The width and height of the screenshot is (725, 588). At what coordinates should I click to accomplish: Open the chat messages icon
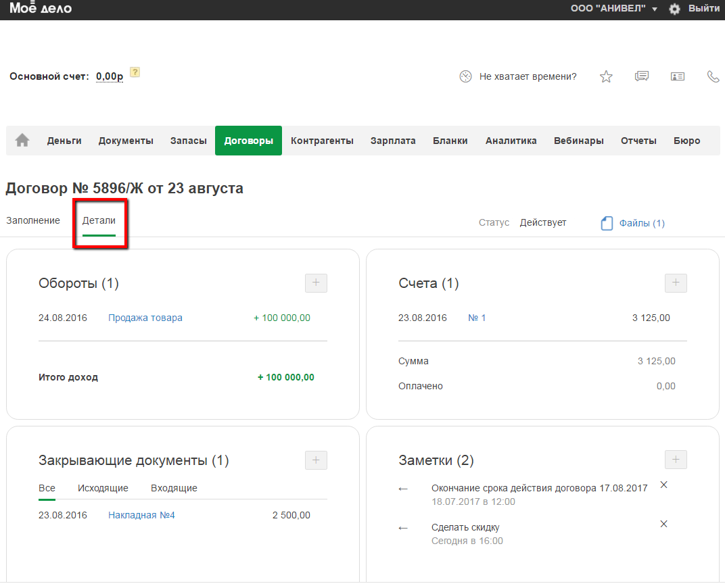tap(642, 76)
